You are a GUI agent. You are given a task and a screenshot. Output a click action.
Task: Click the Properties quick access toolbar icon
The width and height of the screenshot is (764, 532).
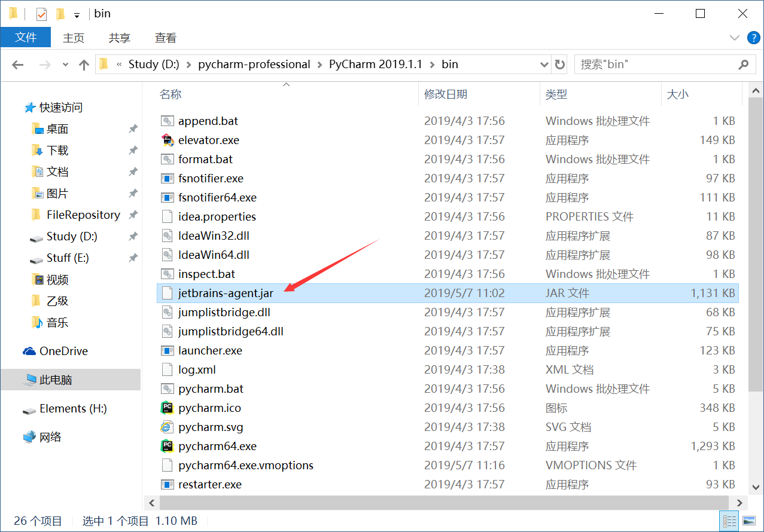(x=41, y=14)
